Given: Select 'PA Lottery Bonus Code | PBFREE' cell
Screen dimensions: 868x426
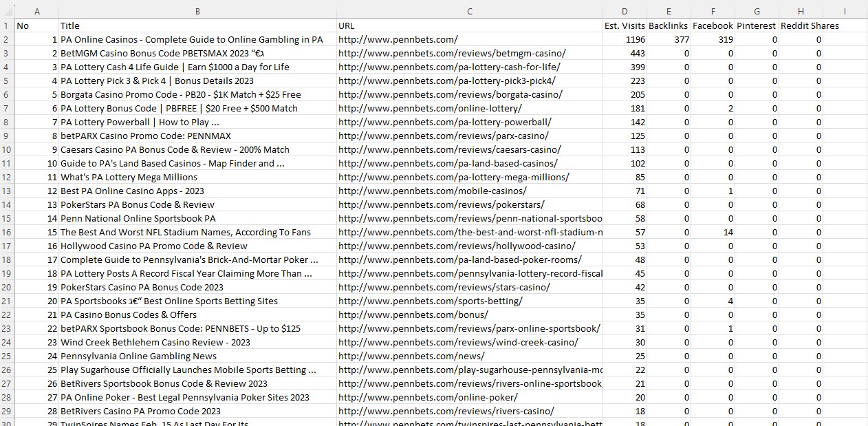Looking at the screenshot, I should [x=197, y=108].
